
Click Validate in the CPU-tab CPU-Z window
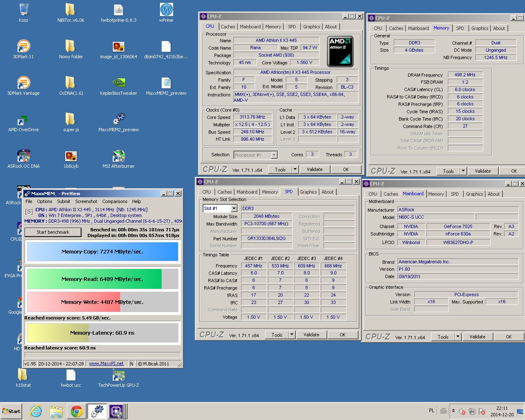click(315, 169)
